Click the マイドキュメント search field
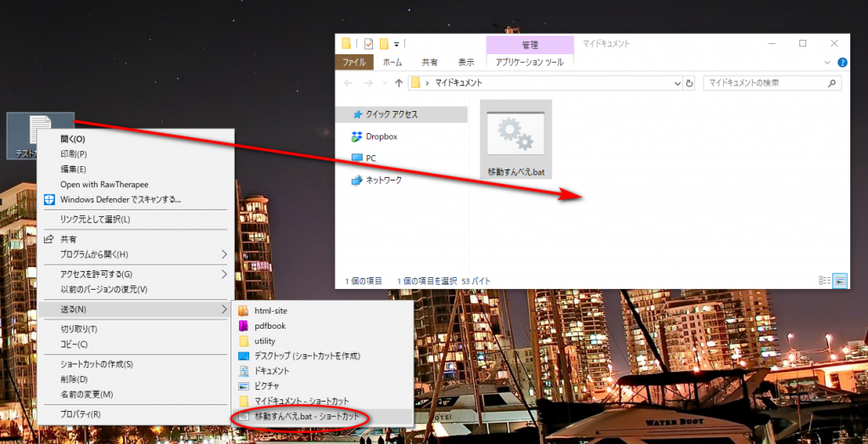868x444 pixels. pos(765,83)
